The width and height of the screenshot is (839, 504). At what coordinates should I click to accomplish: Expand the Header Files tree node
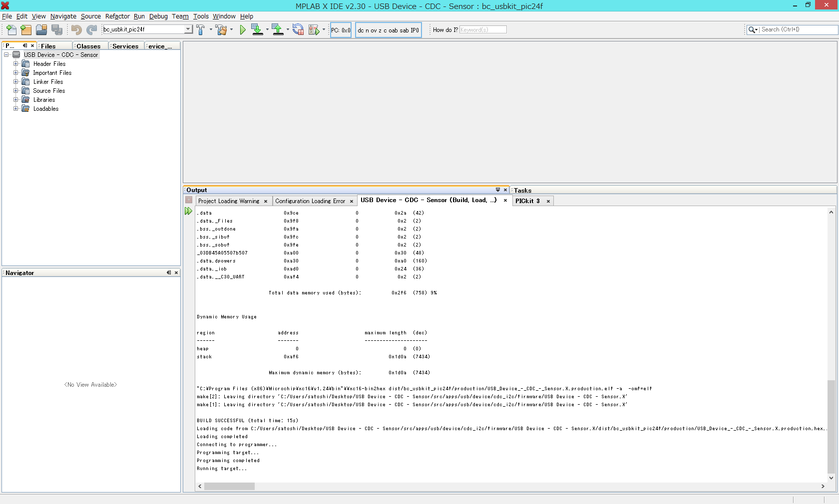pos(16,64)
